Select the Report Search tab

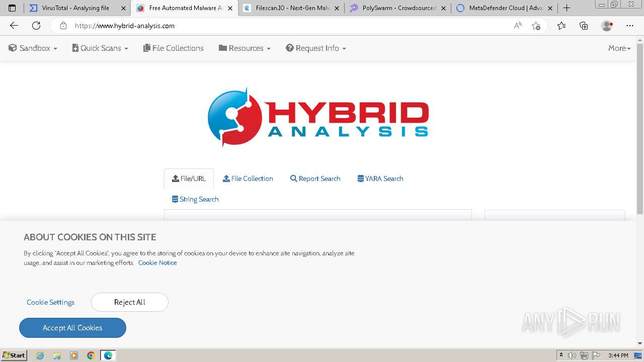(315, 178)
